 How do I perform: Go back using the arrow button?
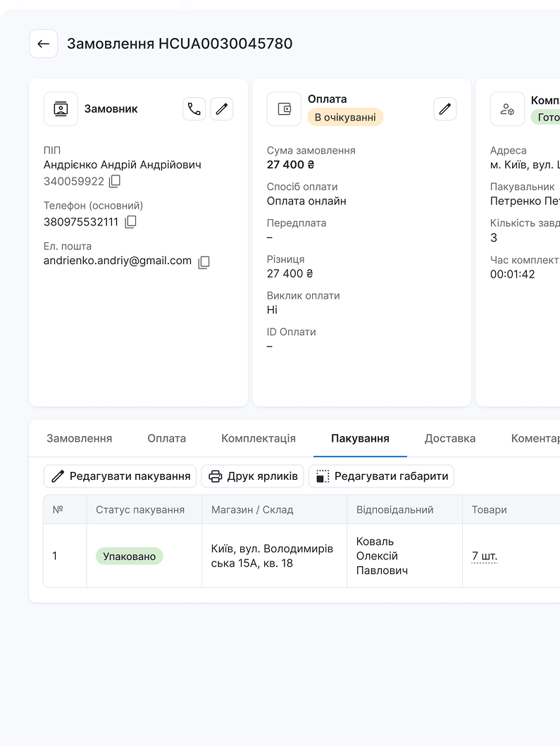pyautogui.click(x=43, y=44)
